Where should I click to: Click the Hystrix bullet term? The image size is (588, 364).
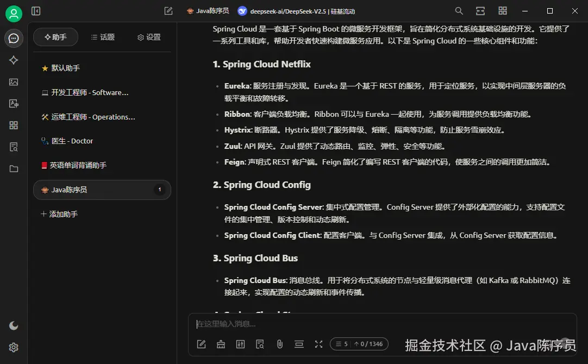coord(238,130)
